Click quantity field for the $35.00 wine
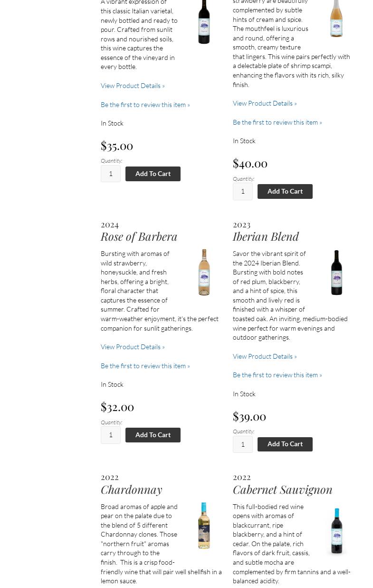The height and width of the screenshot is (588, 373). click(111, 174)
